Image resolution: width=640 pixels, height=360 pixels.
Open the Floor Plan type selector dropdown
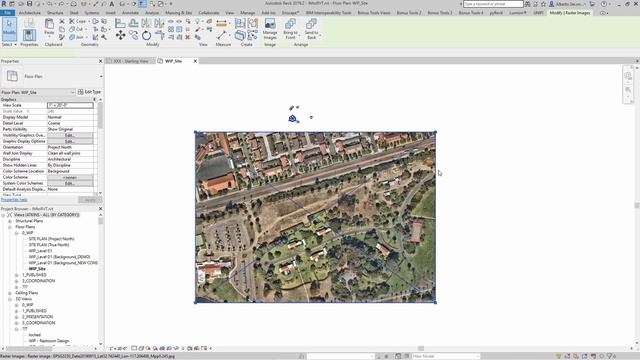101,76
